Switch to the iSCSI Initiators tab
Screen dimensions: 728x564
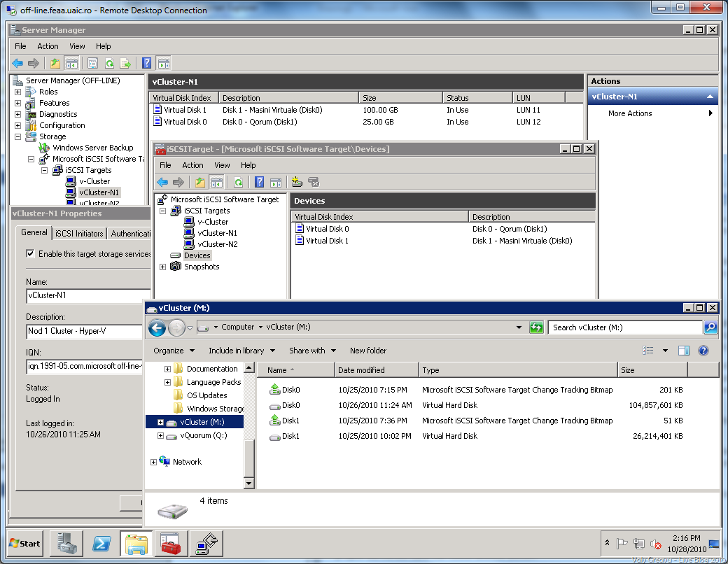[79, 234]
